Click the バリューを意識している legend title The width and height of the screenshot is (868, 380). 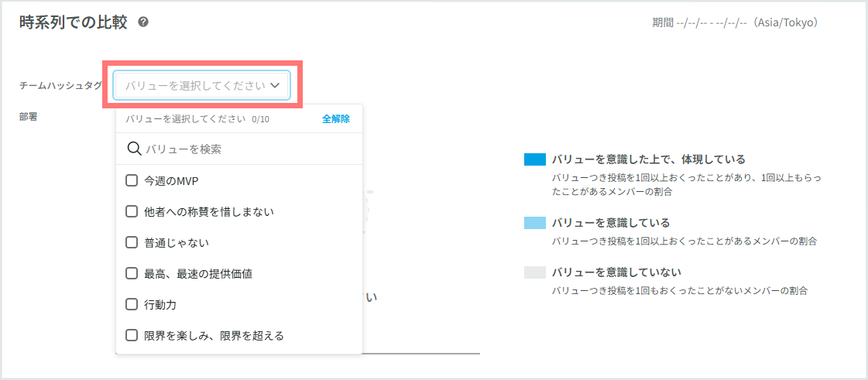coord(611,223)
